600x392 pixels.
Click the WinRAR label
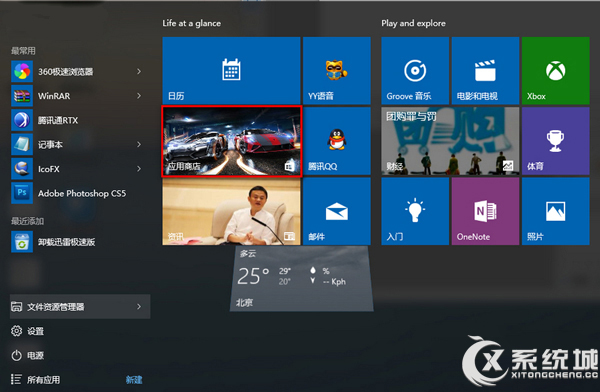[54, 96]
